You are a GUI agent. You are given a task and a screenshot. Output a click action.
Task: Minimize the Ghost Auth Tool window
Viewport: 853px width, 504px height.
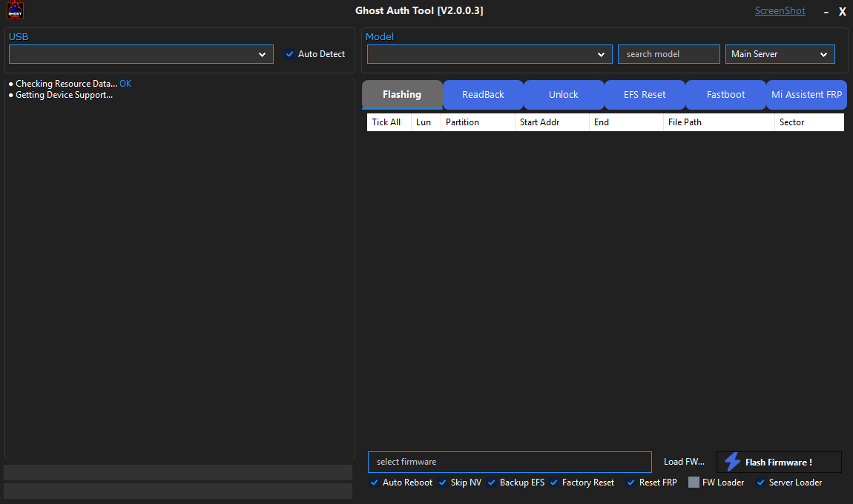[x=826, y=12]
